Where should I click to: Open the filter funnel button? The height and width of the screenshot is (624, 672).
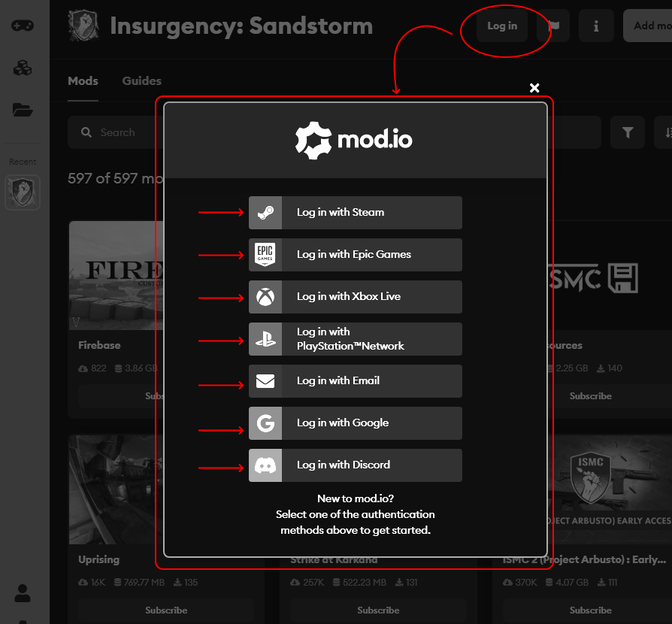628,132
